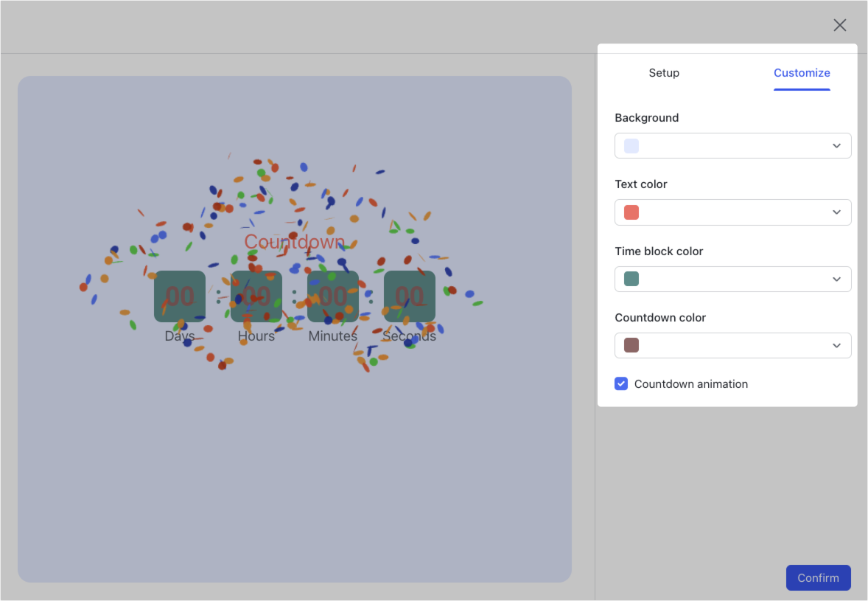The height and width of the screenshot is (601, 868).
Task: Expand the Countdown color dropdown
Action: [732, 345]
